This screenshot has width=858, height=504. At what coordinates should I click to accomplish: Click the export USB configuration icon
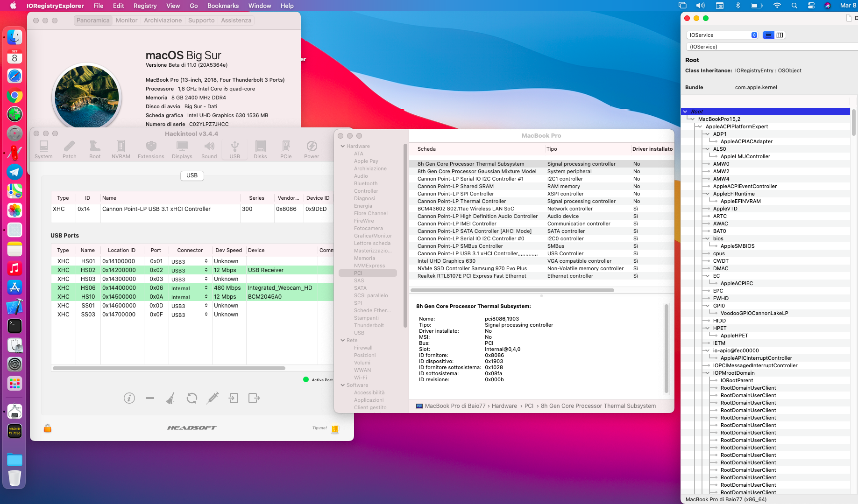pos(254,398)
